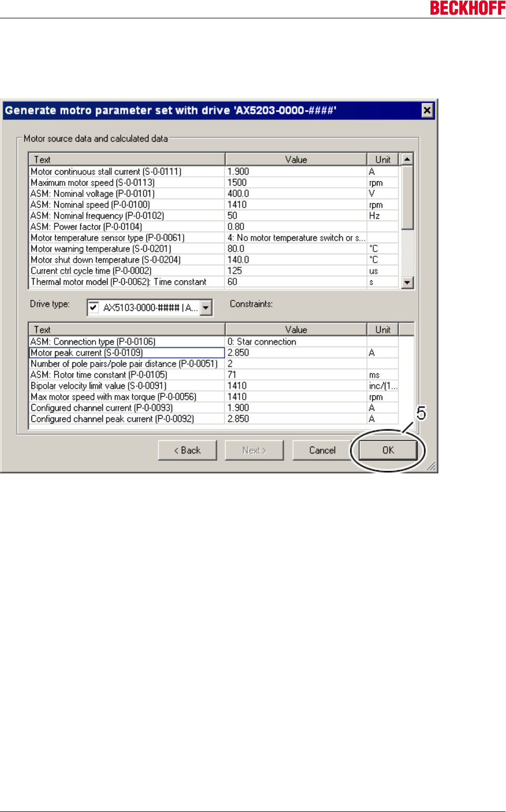Click the 50 nominal frequency value
Image resolution: width=506 pixels, height=812 pixels.
click(x=232, y=215)
